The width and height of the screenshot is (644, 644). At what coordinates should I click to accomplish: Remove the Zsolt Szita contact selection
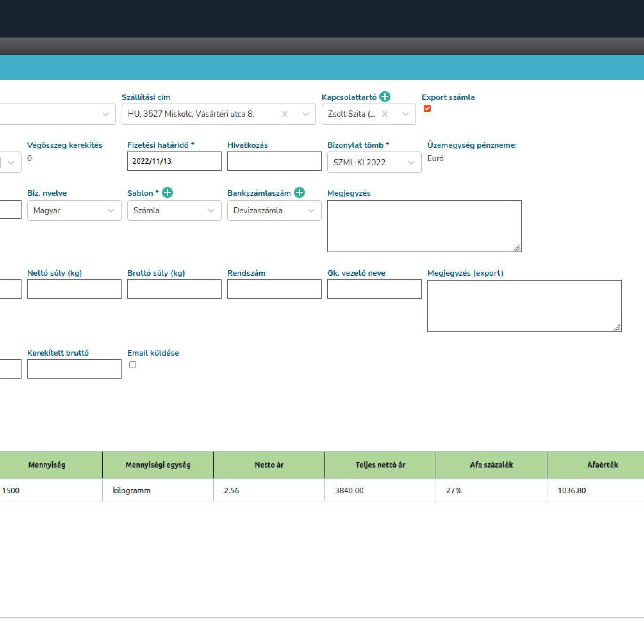pyautogui.click(x=385, y=114)
